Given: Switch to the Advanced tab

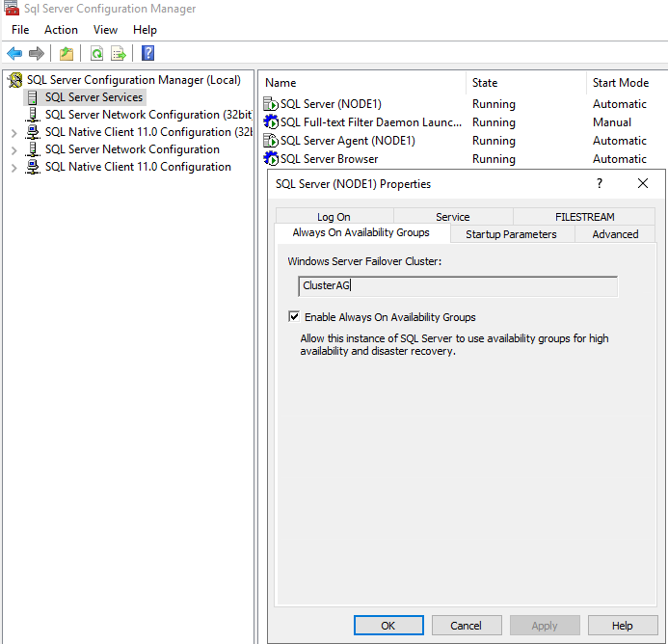Looking at the screenshot, I should click(615, 234).
